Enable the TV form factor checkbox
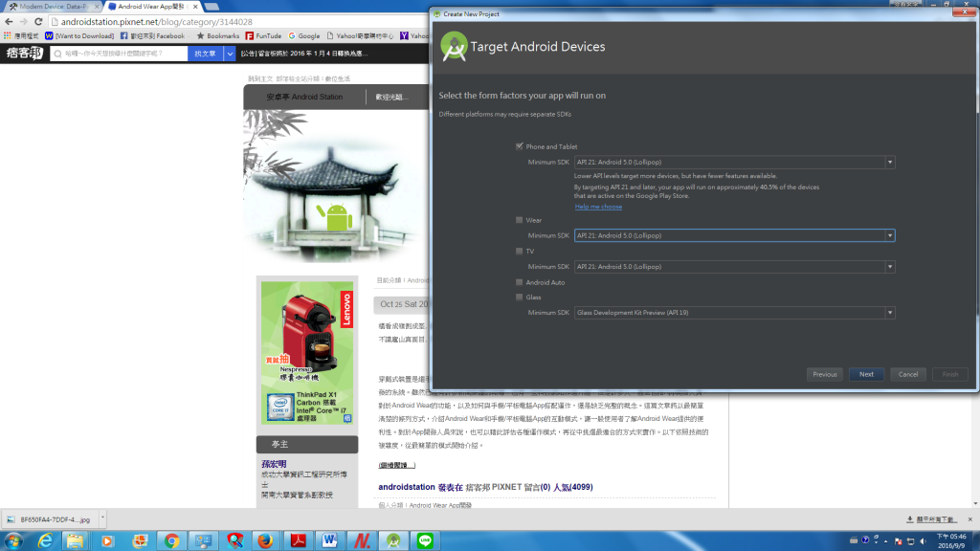The width and height of the screenshot is (980, 551). click(520, 252)
